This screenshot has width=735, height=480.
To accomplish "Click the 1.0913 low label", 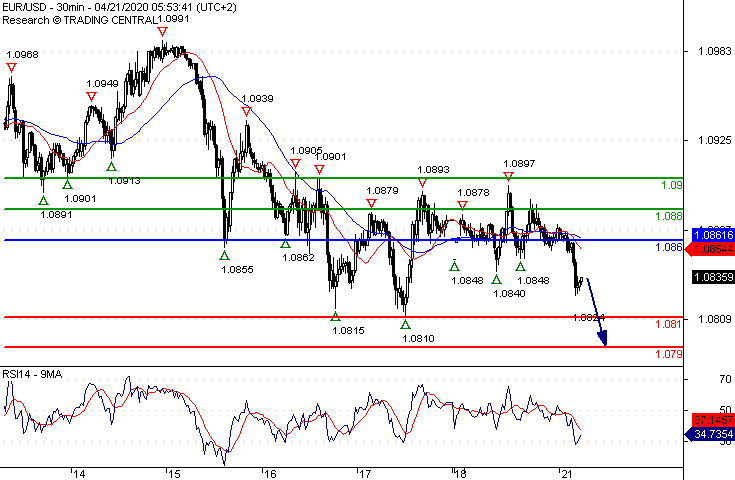I will pyautogui.click(x=124, y=180).
